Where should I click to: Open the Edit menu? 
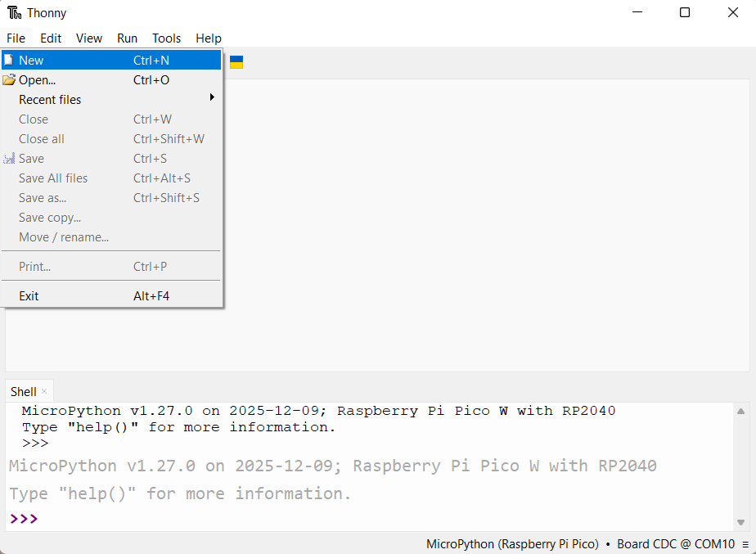tap(51, 38)
